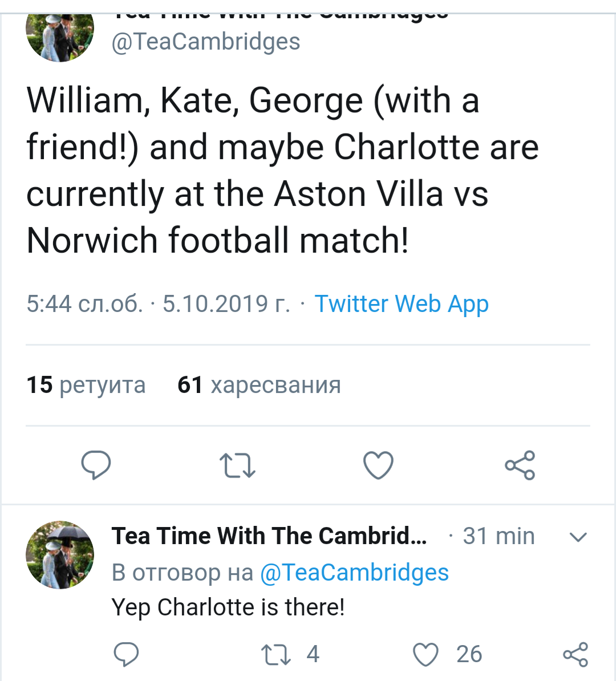Click the '31 min' reply timestamp
This screenshot has width=616, height=681.
(x=498, y=536)
